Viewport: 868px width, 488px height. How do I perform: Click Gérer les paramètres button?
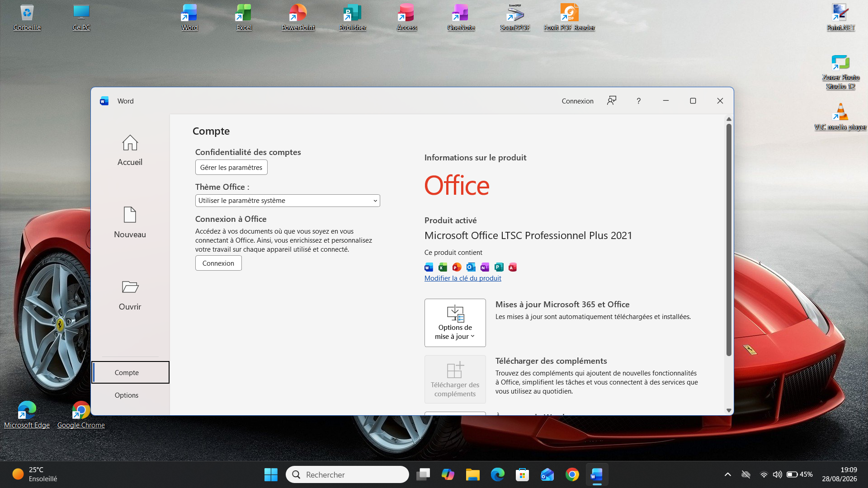tap(231, 167)
